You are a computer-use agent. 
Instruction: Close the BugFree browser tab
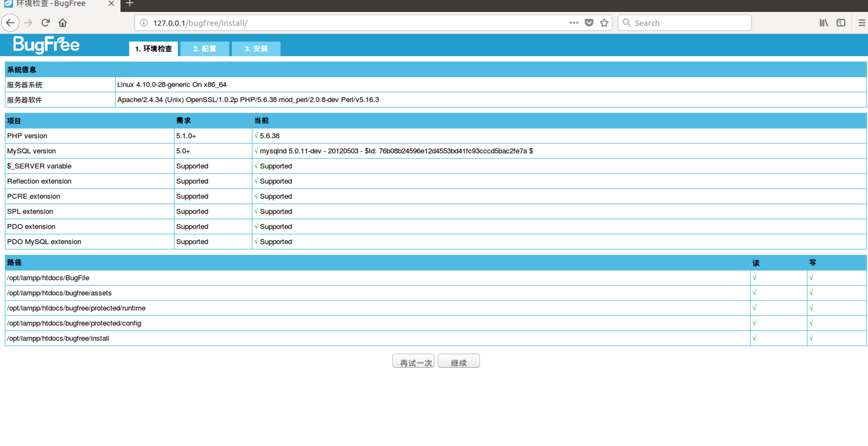pyautogui.click(x=111, y=4)
